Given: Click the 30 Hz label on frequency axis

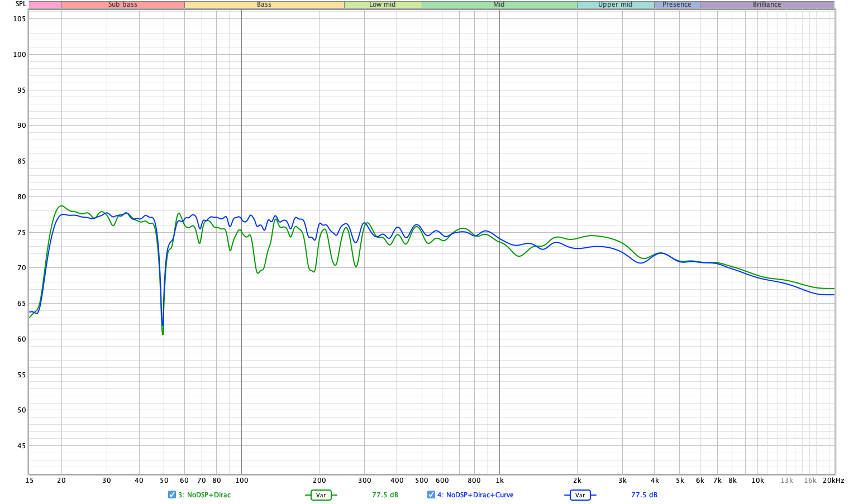Looking at the screenshot, I should point(107,481).
